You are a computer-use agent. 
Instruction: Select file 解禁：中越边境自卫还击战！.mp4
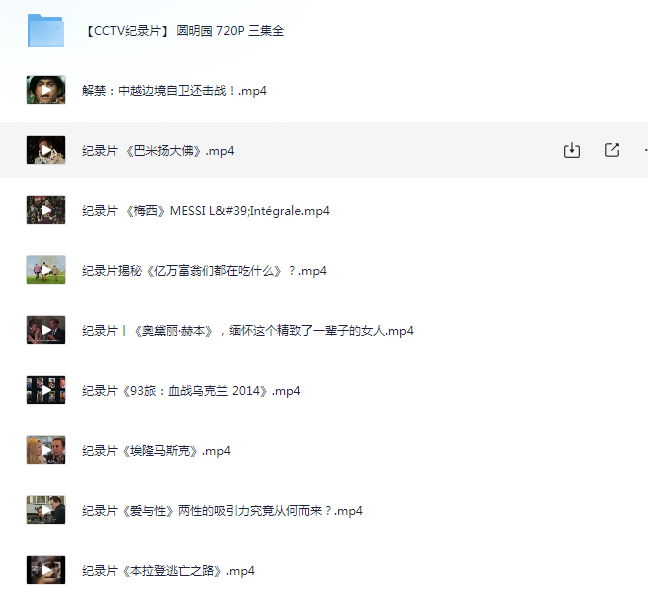[x=174, y=91]
